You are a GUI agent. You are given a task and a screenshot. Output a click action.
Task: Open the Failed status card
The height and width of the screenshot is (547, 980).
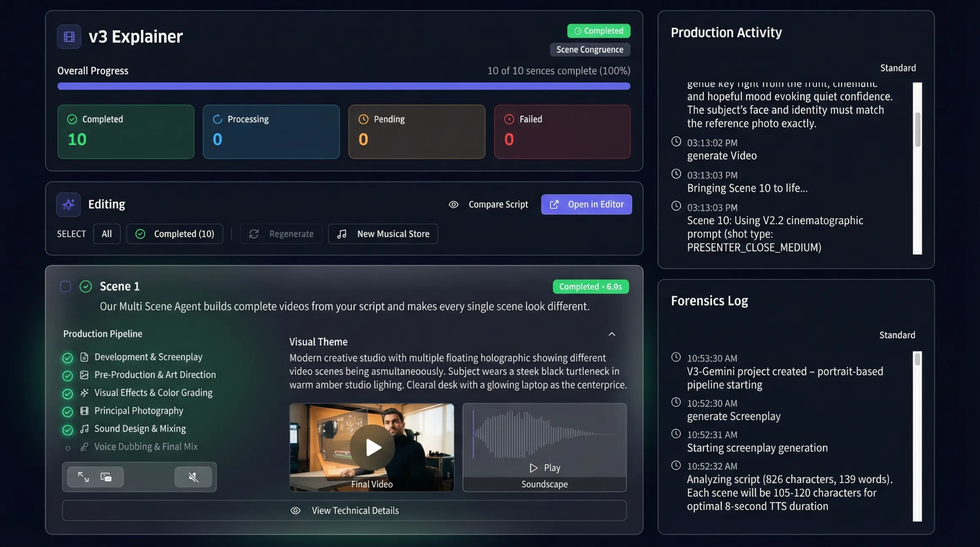(562, 132)
